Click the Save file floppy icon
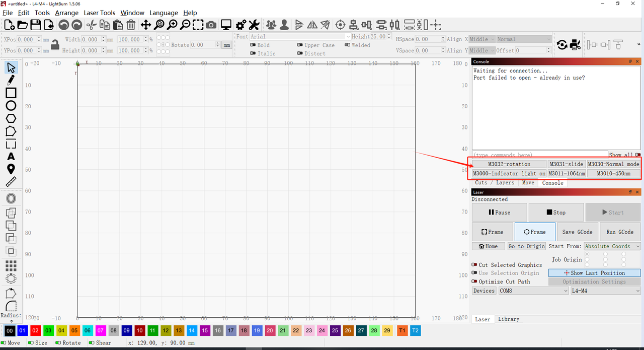This screenshot has width=644, height=350. 35,25
